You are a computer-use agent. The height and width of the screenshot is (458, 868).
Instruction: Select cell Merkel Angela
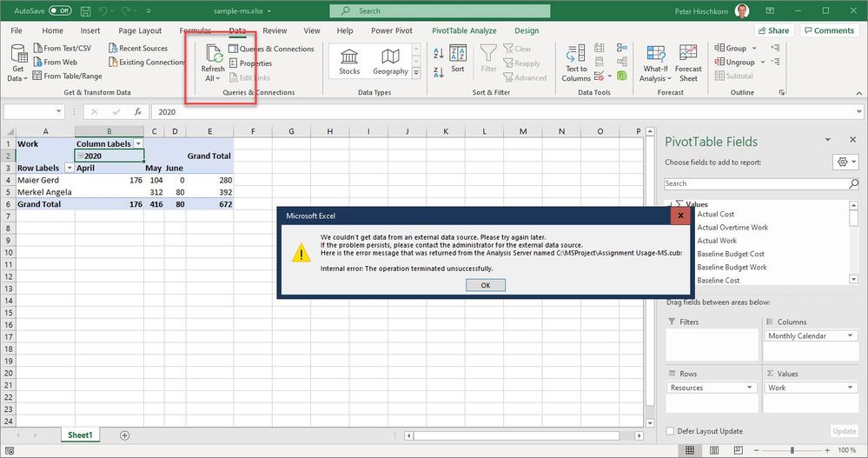[x=45, y=192]
